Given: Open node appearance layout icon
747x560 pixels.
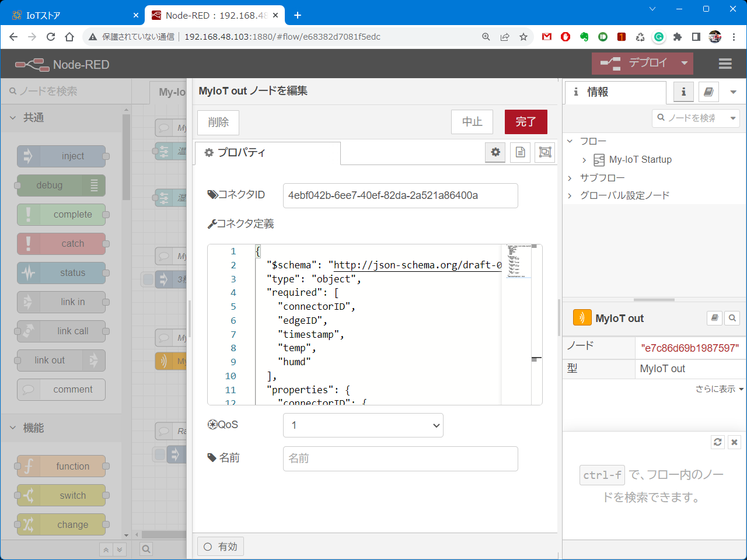Looking at the screenshot, I should click(545, 152).
